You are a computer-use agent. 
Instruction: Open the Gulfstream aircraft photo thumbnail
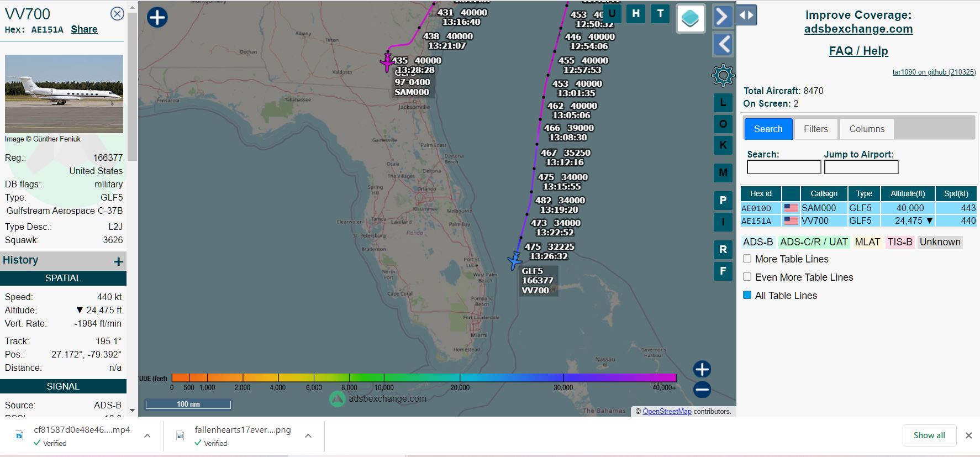coord(64,93)
